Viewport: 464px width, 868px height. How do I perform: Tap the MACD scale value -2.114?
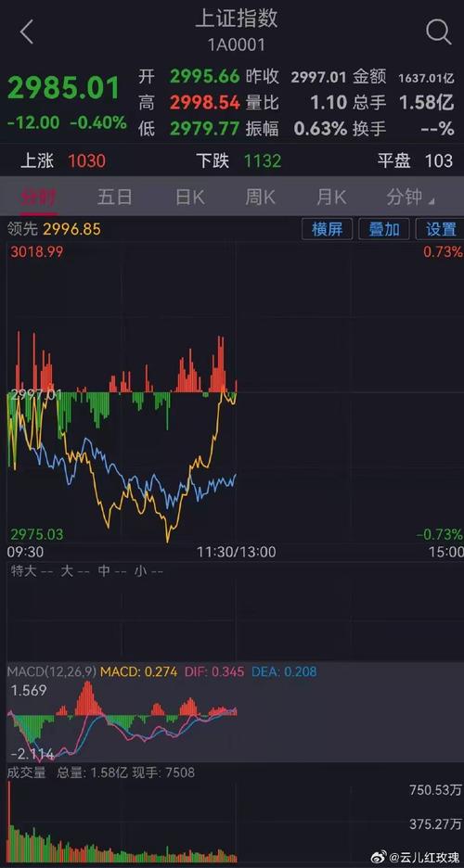pyautogui.click(x=32, y=754)
